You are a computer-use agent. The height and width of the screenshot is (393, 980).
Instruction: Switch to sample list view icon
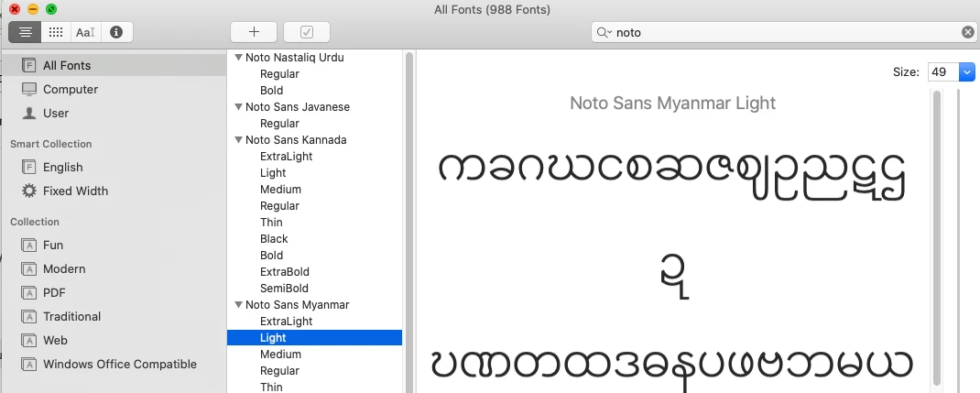[25, 32]
